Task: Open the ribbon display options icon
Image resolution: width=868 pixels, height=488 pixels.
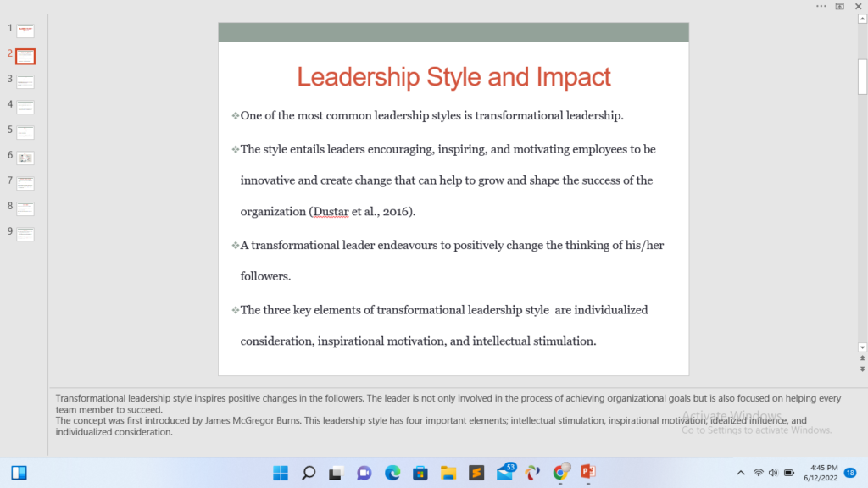Action: point(840,6)
